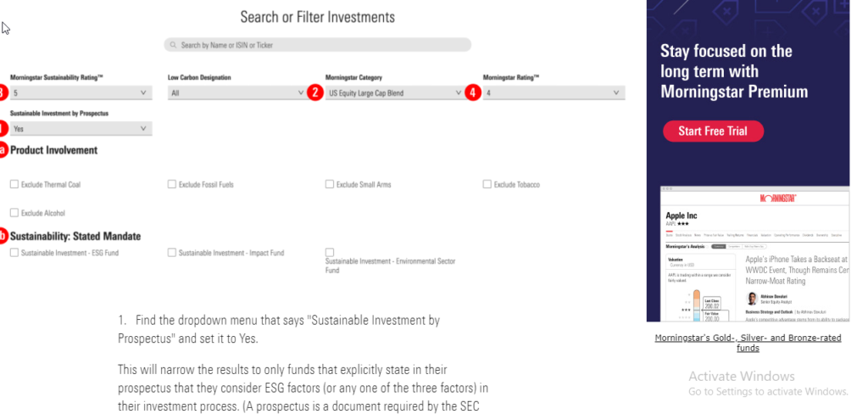Image resolution: width=868 pixels, height=414 pixels.
Task: Click Start Free Trial button
Action: pos(713,131)
